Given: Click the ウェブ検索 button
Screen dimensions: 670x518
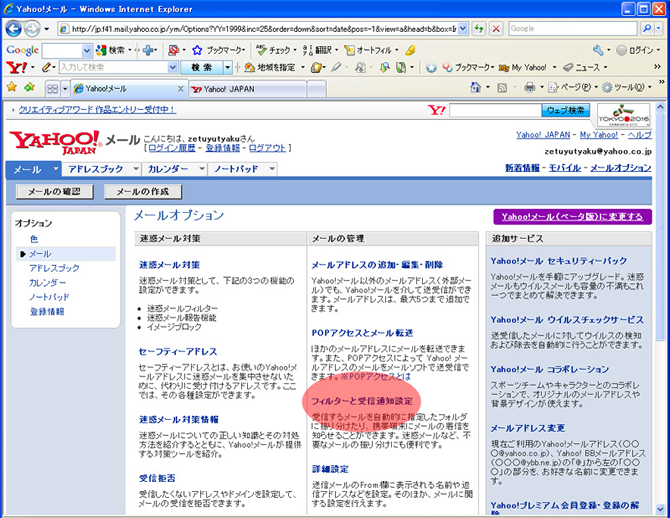Looking at the screenshot, I should tap(566, 110).
